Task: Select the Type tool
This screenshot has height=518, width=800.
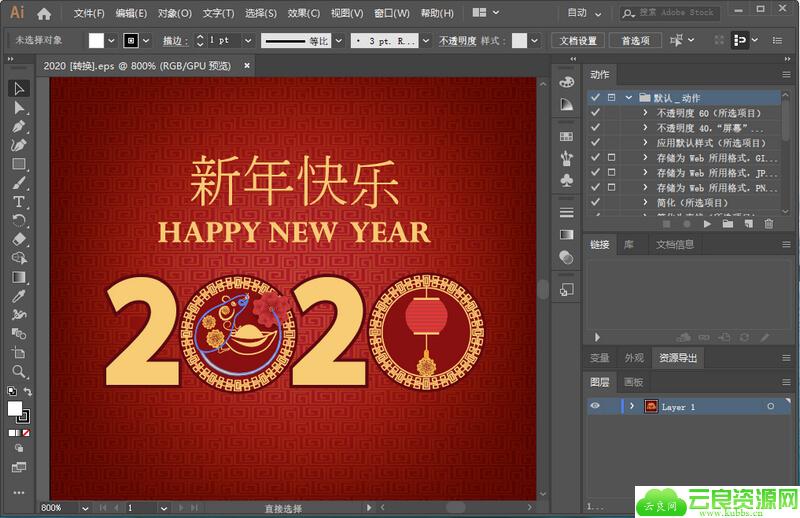Action: point(19,202)
